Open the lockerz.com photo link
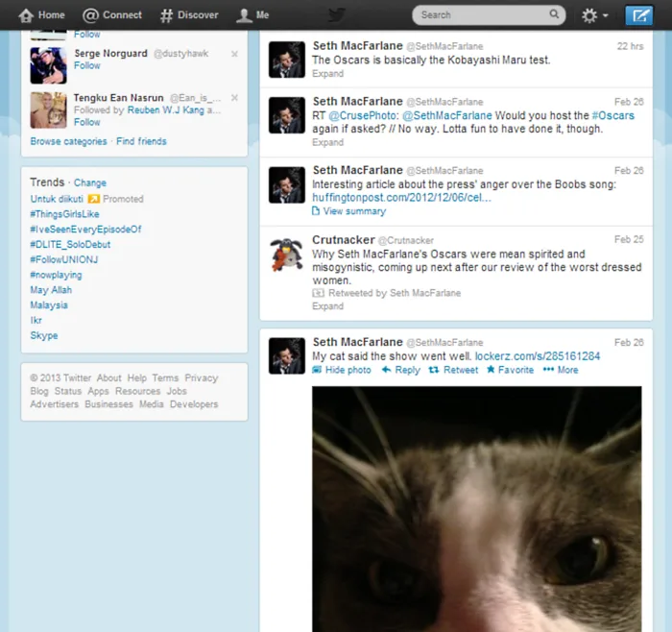The image size is (672, 632). click(538, 356)
